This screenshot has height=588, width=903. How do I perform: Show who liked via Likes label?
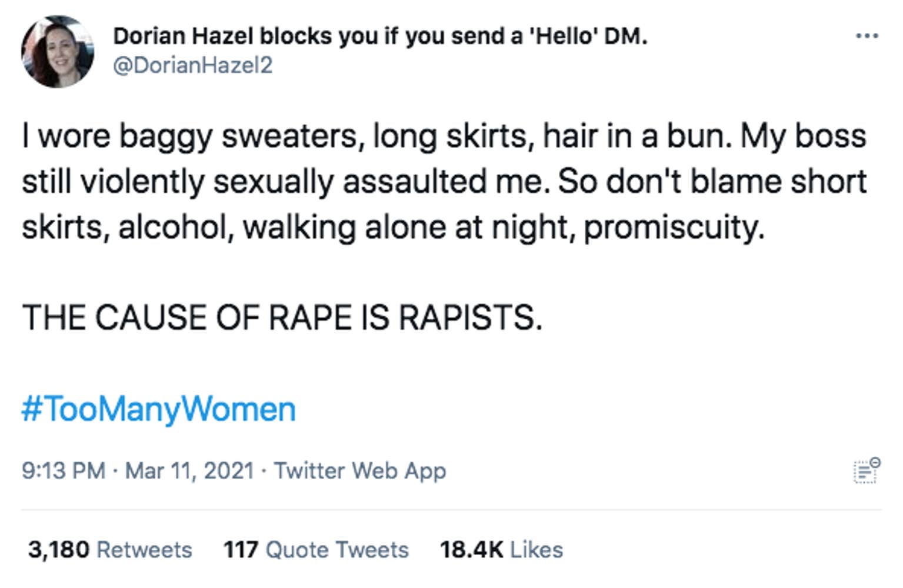coord(537,550)
